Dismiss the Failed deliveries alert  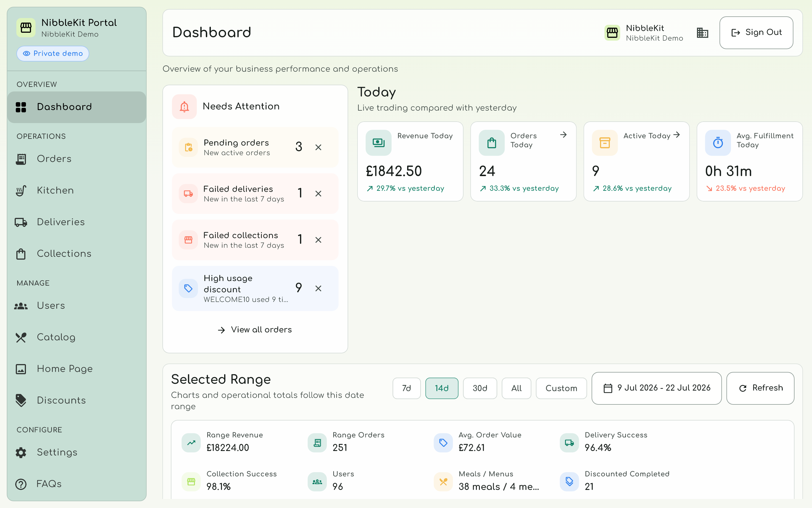click(318, 194)
